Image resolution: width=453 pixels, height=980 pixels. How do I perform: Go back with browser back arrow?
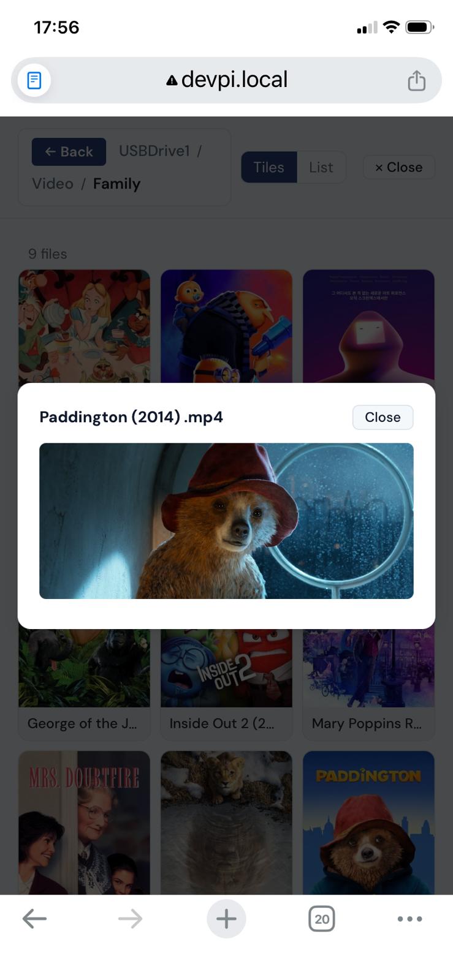[x=34, y=918]
